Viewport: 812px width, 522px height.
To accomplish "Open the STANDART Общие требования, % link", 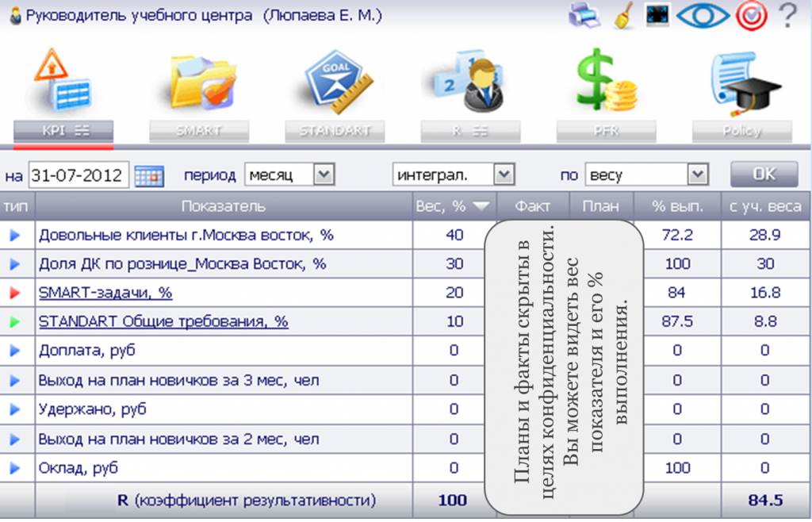I will click(x=163, y=321).
